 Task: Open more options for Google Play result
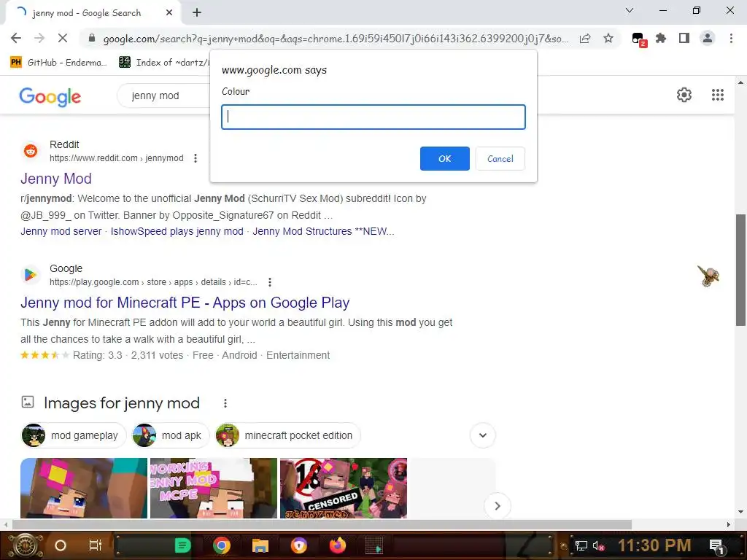coord(270,282)
